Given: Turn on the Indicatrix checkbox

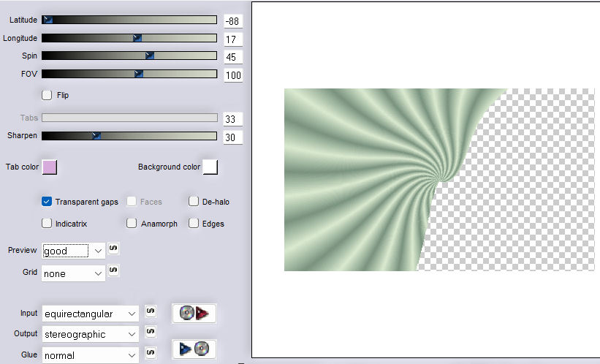Looking at the screenshot, I should point(48,224).
